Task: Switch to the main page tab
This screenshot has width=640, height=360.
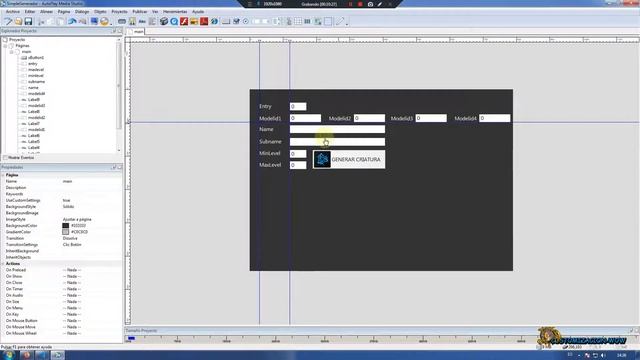Action: (x=136, y=31)
